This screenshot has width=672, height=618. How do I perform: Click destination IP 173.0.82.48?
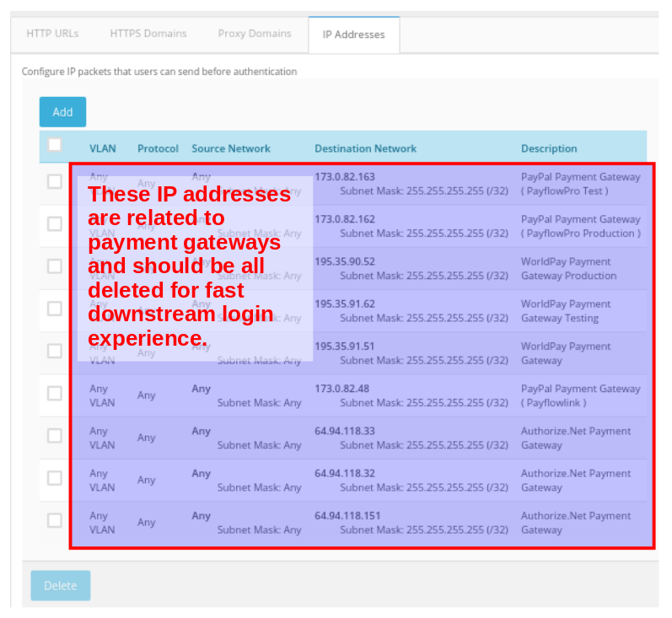pos(342,390)
